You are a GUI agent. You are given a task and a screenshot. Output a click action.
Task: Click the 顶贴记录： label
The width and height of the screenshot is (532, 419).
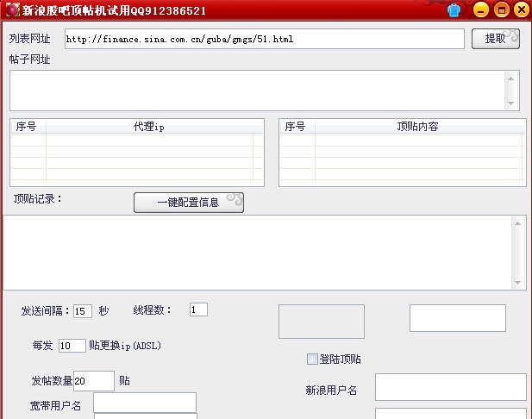pyautogui.click(x=38, y=199)
